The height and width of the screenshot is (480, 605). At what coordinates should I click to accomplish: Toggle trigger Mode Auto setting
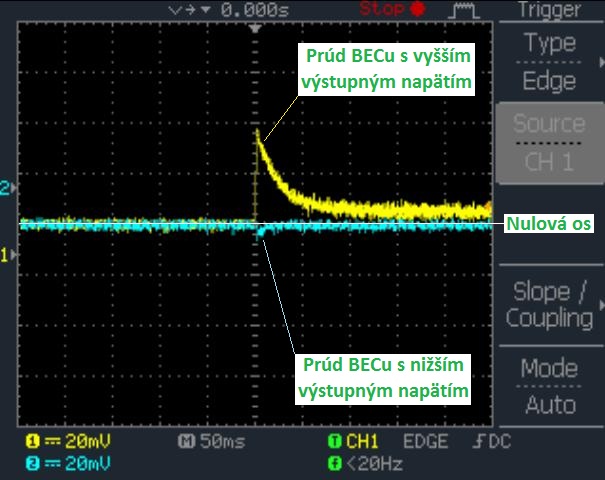(x=550, y=387)
